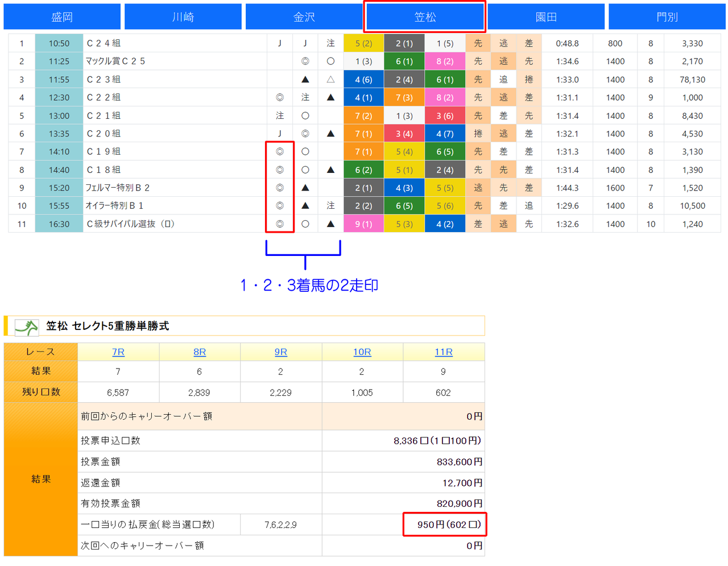728x566 pixels.
Task: Click the C24組 race name
Action: 104,43
